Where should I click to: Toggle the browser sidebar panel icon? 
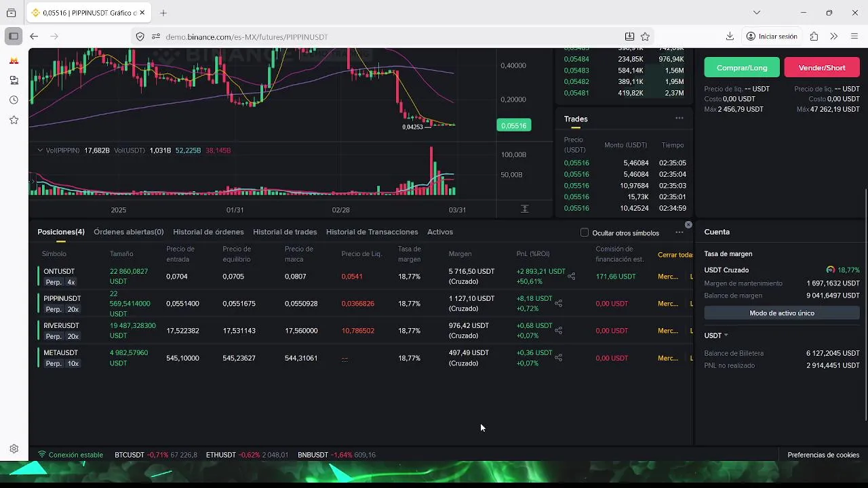[14, 37]
